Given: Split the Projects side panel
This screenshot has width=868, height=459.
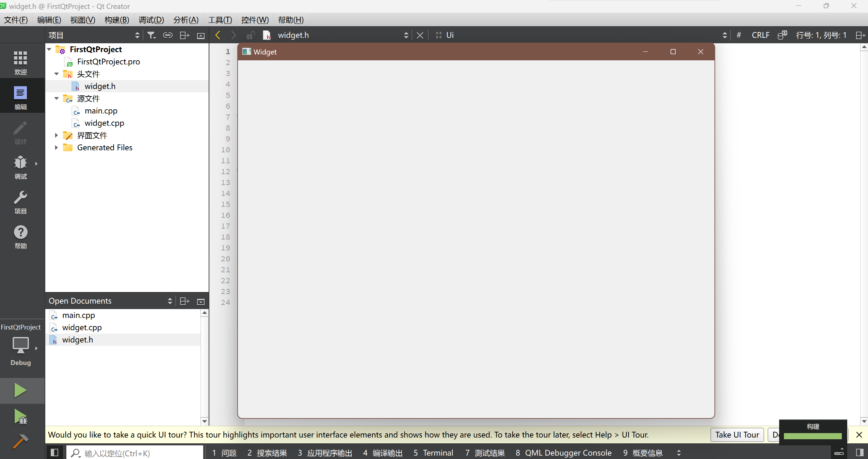Looking at the screenshot, I should [x=184, y=35].
